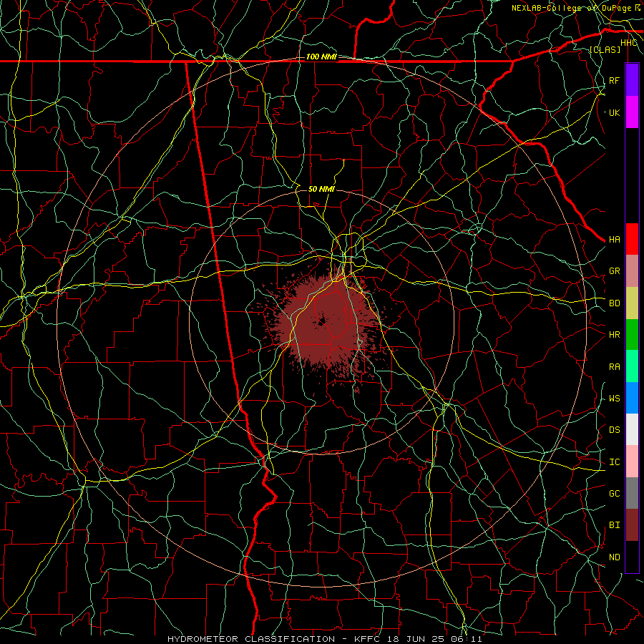This screenshot has height=644, width=644.
Task: Select the IC pink legend color swatch
Action: (x=632, y=462)
